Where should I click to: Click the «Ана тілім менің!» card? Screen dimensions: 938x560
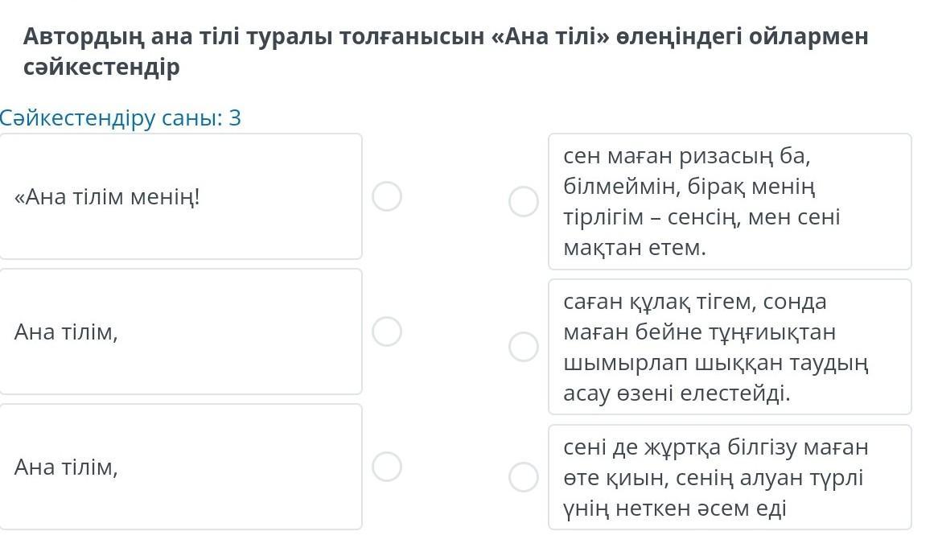tap(180, 196)
